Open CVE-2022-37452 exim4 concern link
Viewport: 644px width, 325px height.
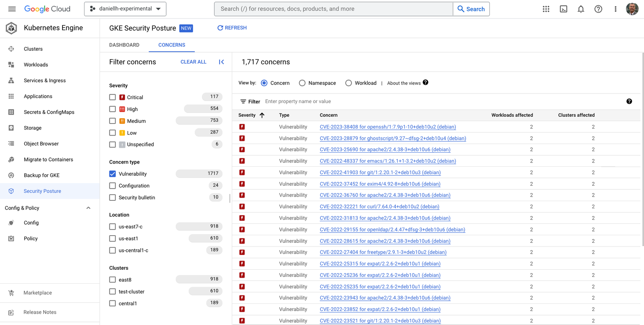click(380, 184)
